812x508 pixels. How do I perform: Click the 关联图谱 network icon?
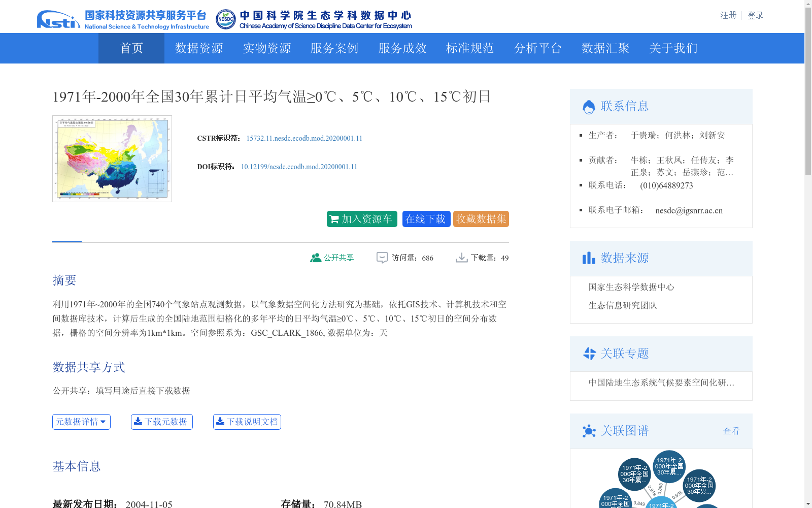(589, 431)
